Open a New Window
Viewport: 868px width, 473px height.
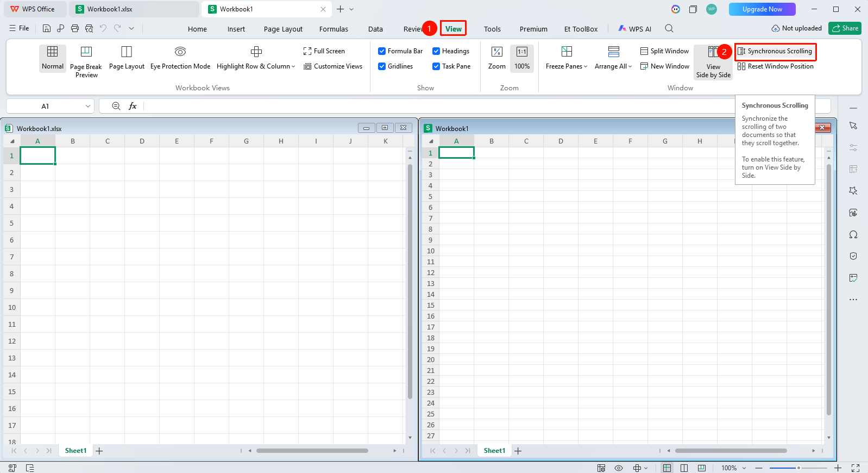tap(665, 66)
